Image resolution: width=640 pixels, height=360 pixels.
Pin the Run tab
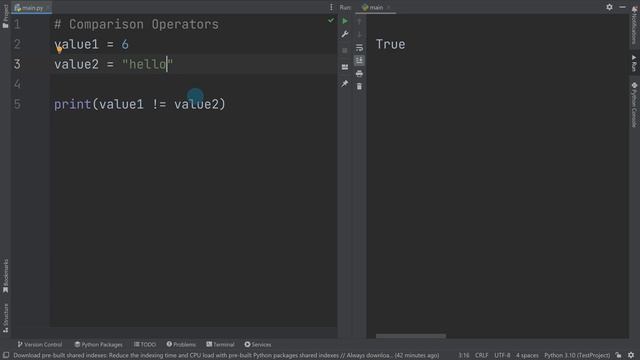(345, 84)
